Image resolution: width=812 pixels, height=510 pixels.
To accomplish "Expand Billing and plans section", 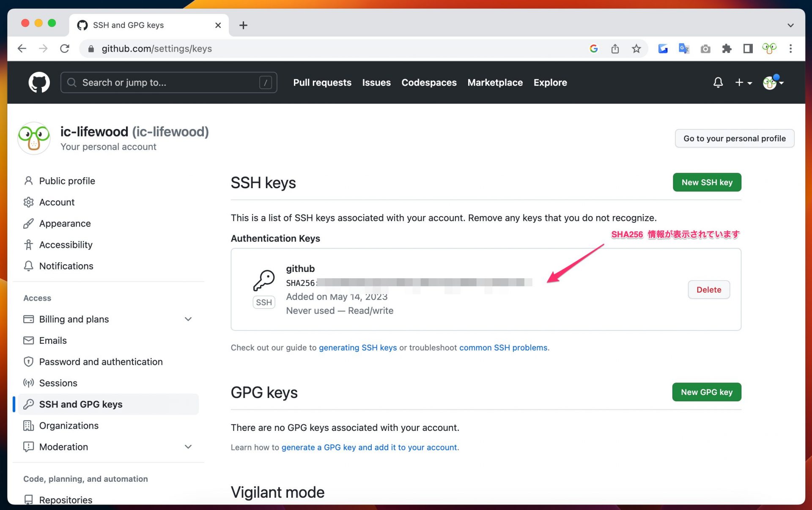I will click(188, 319).
